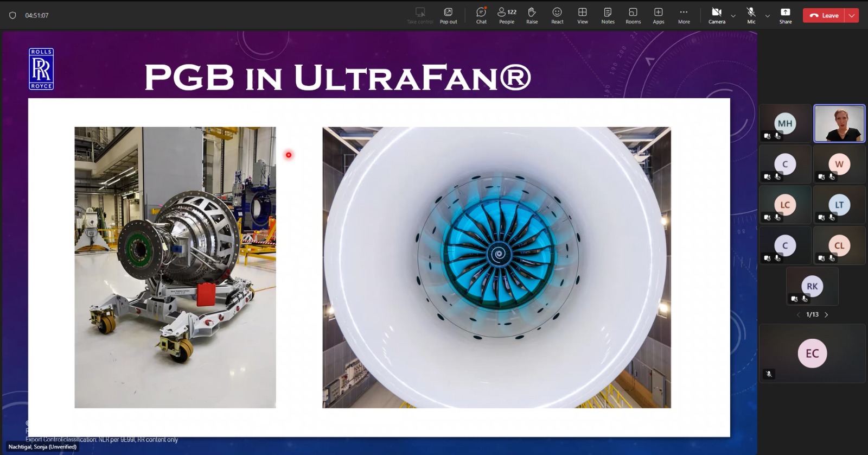The image size is (868, 455).
Task: Select participant tile RK
Action: [812, 286]
